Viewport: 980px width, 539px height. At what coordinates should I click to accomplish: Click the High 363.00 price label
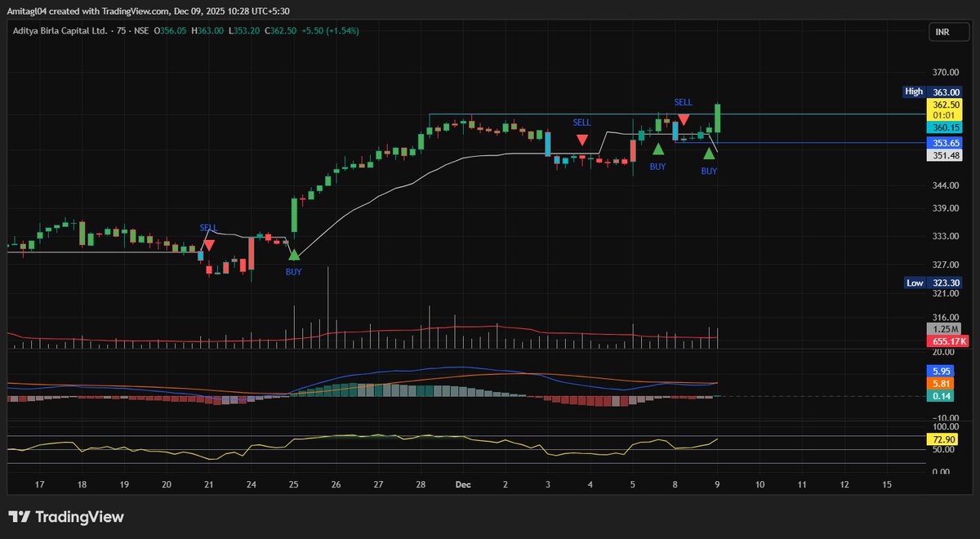coord(933,91)
